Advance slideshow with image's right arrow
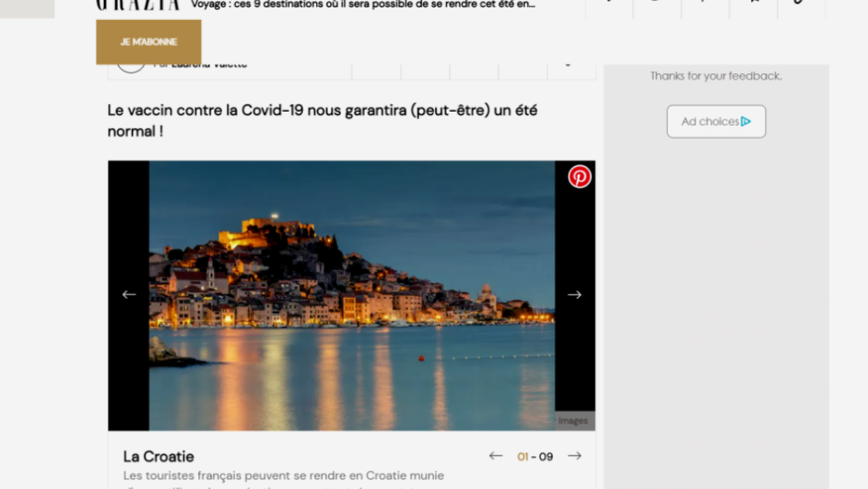 pyautogui.click(x=574, y=295)
